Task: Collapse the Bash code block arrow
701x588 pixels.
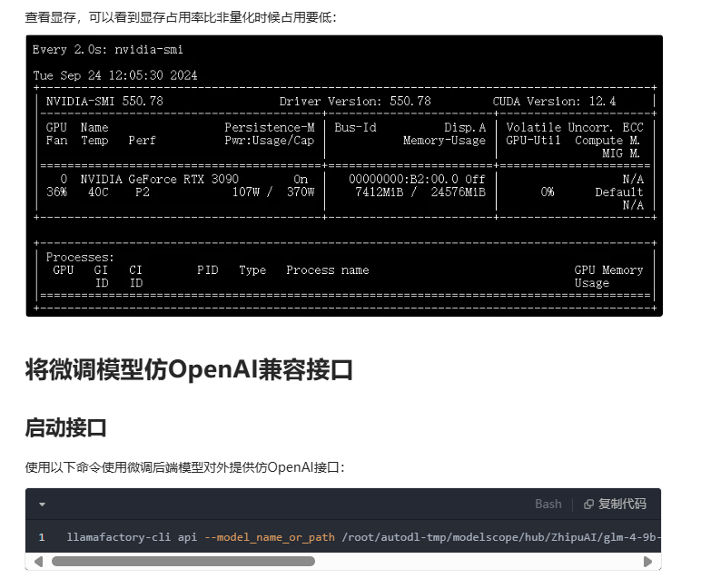Action: pos(42,505)
